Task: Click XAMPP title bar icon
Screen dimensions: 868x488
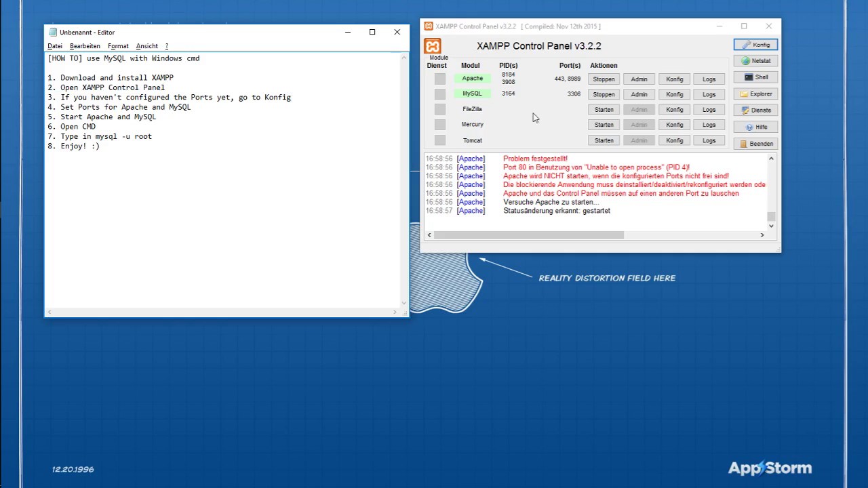Action: (x=429, y=26)
